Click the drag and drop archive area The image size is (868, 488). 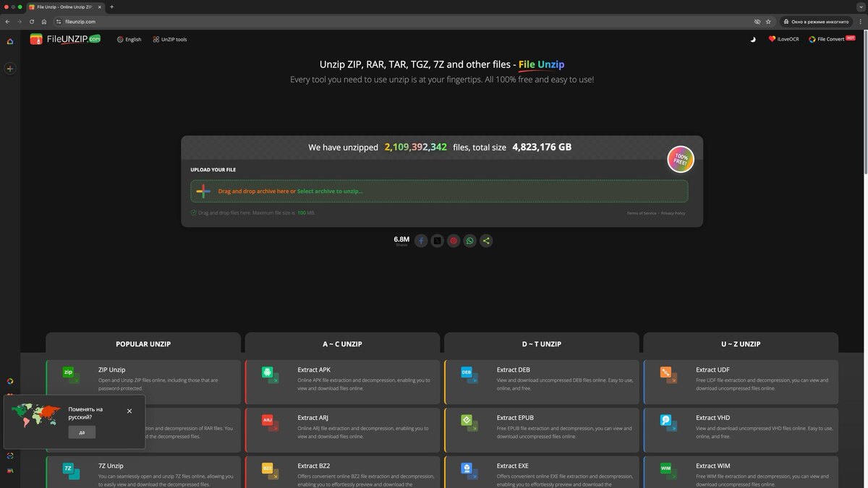439,191
